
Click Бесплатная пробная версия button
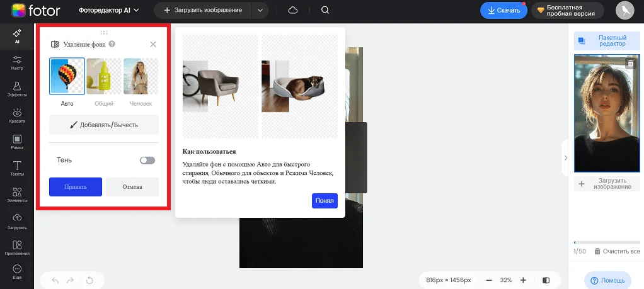pos(568,11)
